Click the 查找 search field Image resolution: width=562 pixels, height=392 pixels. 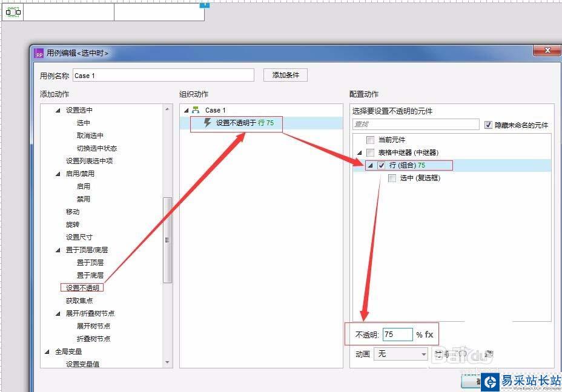coord(416,124)
